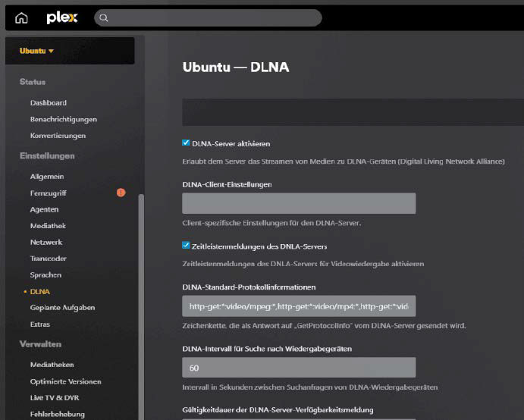Open Transcoder settings

tap(48, 259)
